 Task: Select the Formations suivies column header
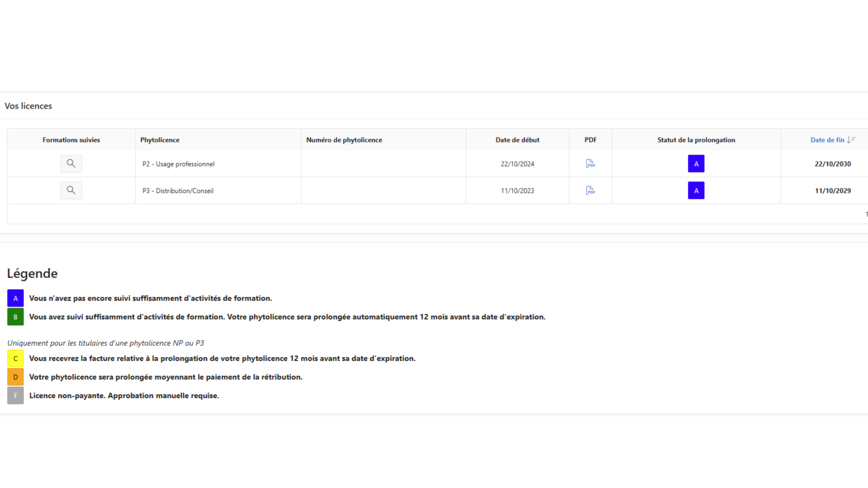pyautogui.click(x=71, y=140)
